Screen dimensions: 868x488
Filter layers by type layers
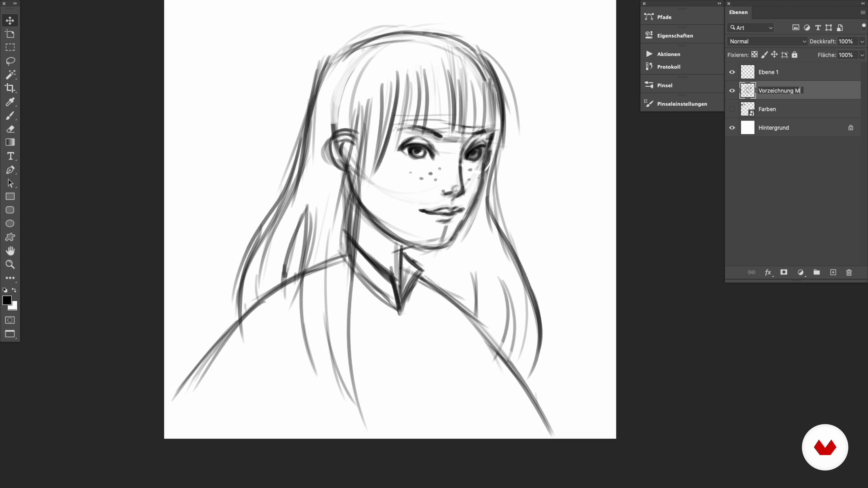tap(818, 28)
